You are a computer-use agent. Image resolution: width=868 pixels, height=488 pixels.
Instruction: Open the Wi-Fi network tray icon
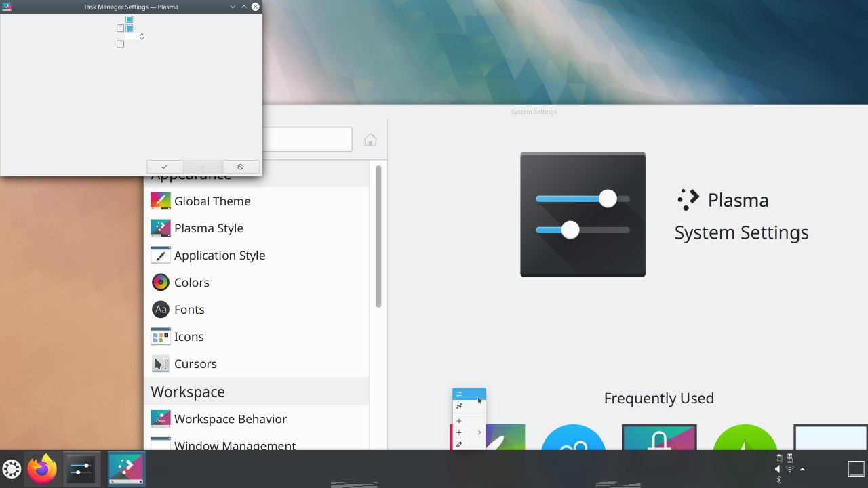click(789, 469)
